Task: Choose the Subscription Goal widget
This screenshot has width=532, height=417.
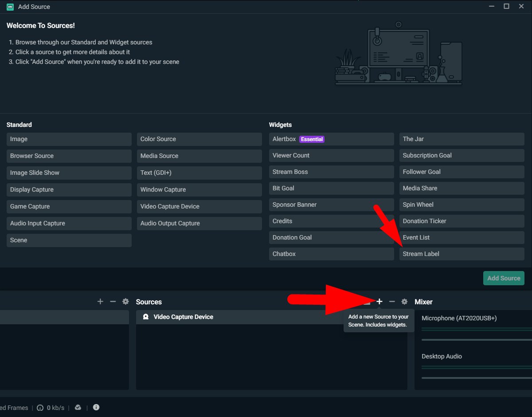Action: tap(462, 155)
